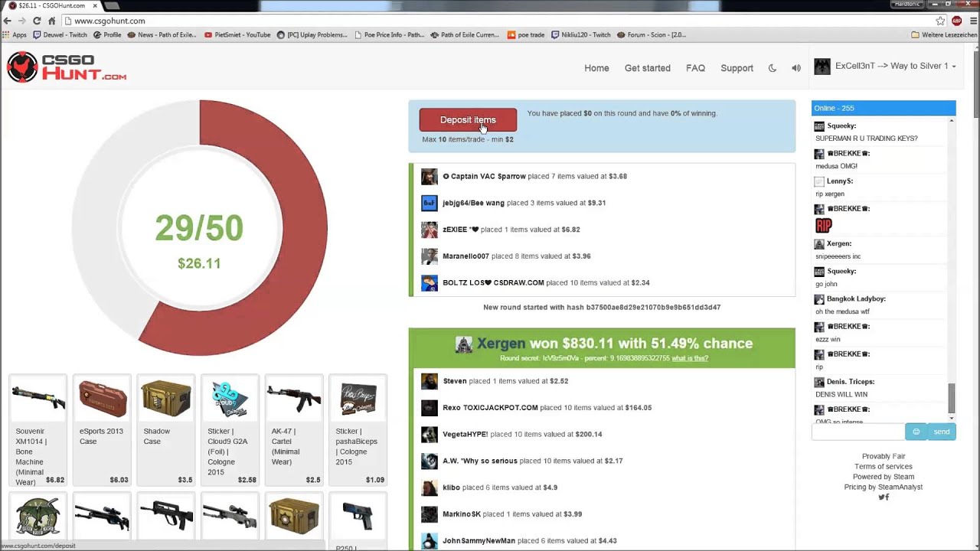
Task: Click Captain VAC Sparrow's avatar
Action: (x=430, y=176)
